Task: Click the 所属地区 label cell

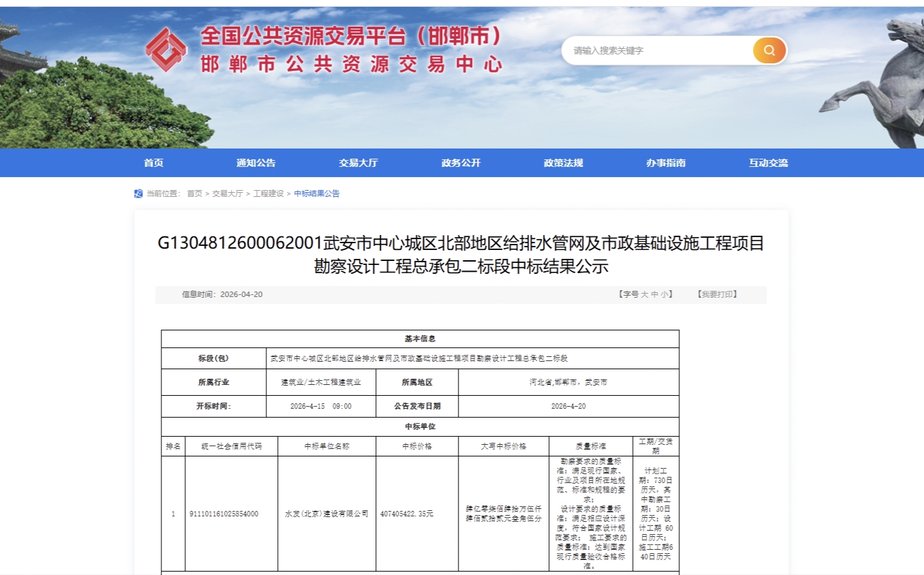Action: [417, 382]
